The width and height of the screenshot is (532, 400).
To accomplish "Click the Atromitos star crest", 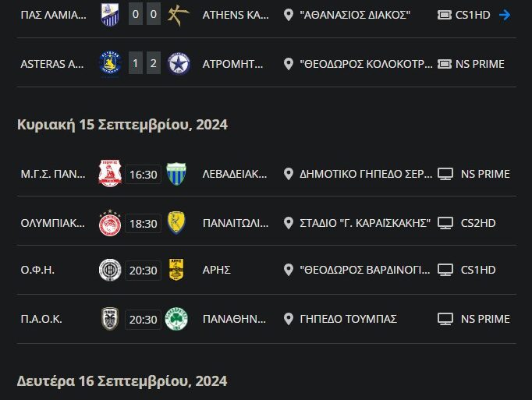I will click(x=176, y=64).
